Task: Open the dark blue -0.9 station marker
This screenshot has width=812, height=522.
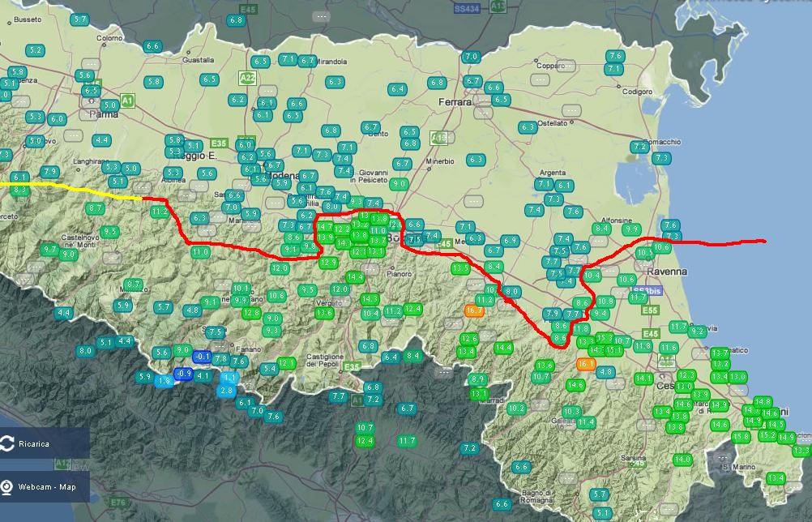Action: click(x=184, y=373)
